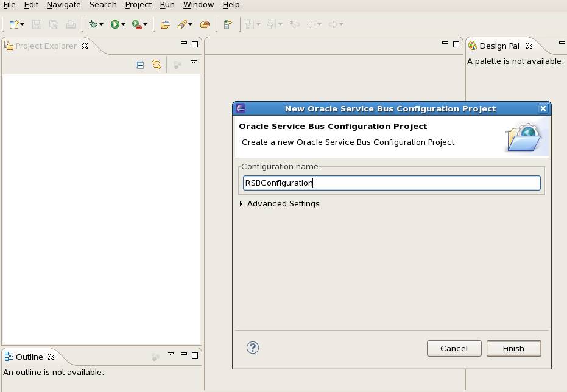Close the Design Palette tab

point(529,46)
